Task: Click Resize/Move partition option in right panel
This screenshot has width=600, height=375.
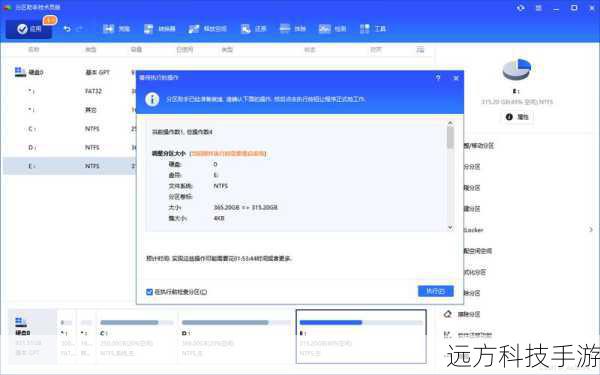Action: 479,146
